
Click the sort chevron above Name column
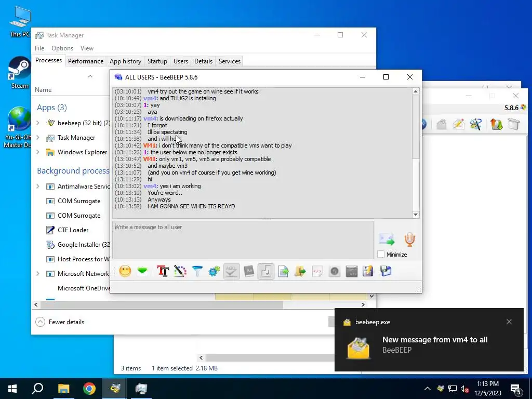click(90, 76)
